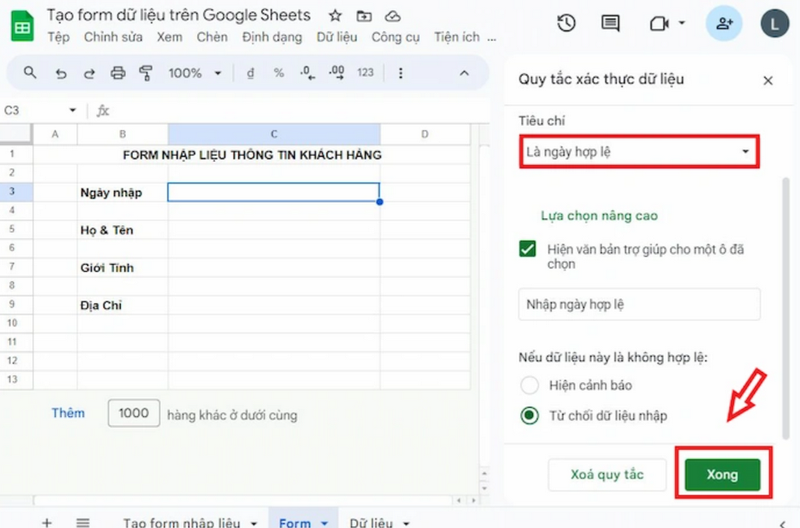Select 'Hiện cảnh báo' radio option

[529, 385]
